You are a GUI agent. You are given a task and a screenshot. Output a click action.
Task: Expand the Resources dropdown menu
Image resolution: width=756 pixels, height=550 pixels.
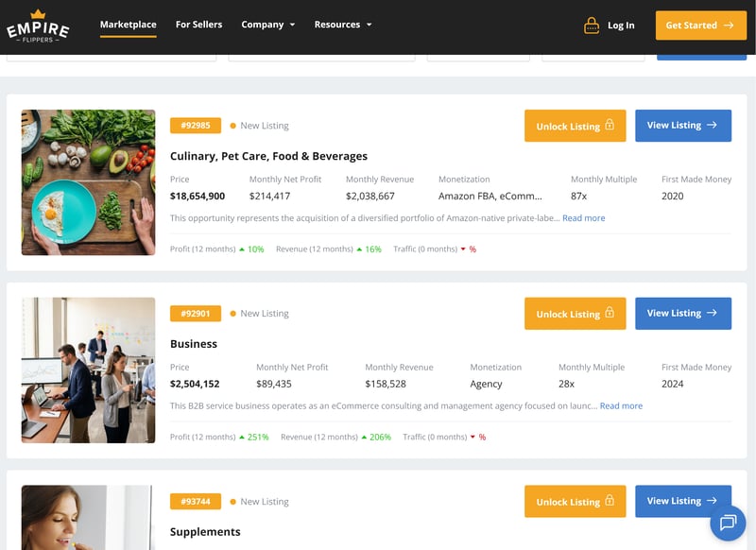click(343, 25)
